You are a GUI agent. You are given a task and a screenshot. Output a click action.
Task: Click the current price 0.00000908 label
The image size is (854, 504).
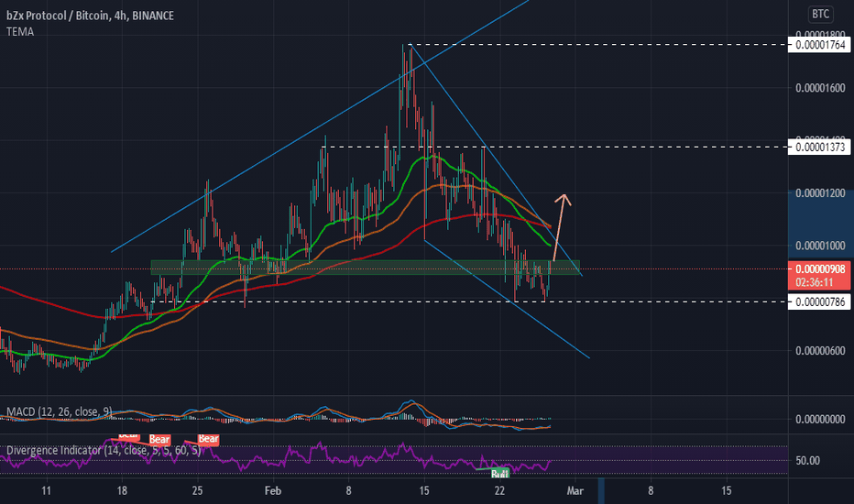tap(820, 269)
